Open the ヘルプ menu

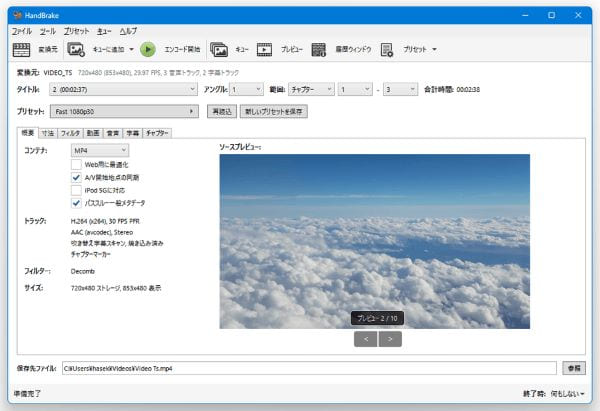[128, 31]
